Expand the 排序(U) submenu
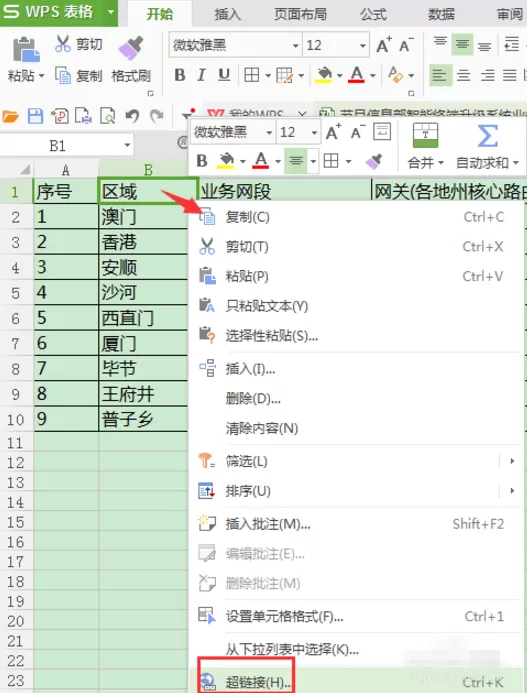Screen dimensions: 527x693 pos(356,491)
